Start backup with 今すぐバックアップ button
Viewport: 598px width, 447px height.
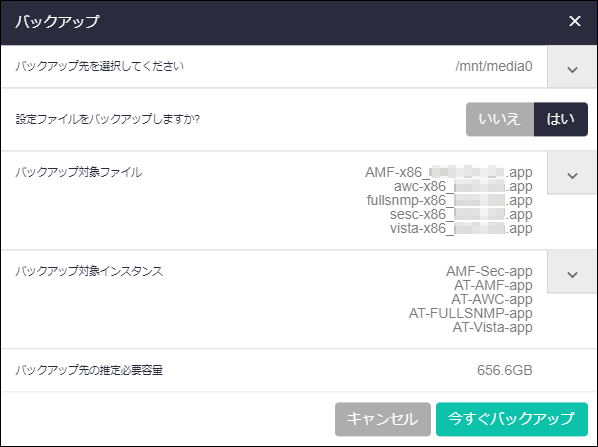point(511,419)
